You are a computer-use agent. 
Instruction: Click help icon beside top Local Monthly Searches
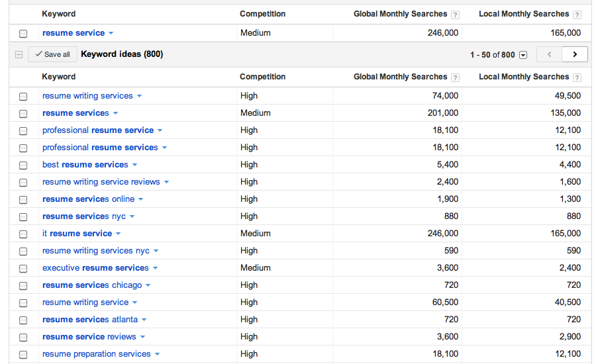(577, 15)
